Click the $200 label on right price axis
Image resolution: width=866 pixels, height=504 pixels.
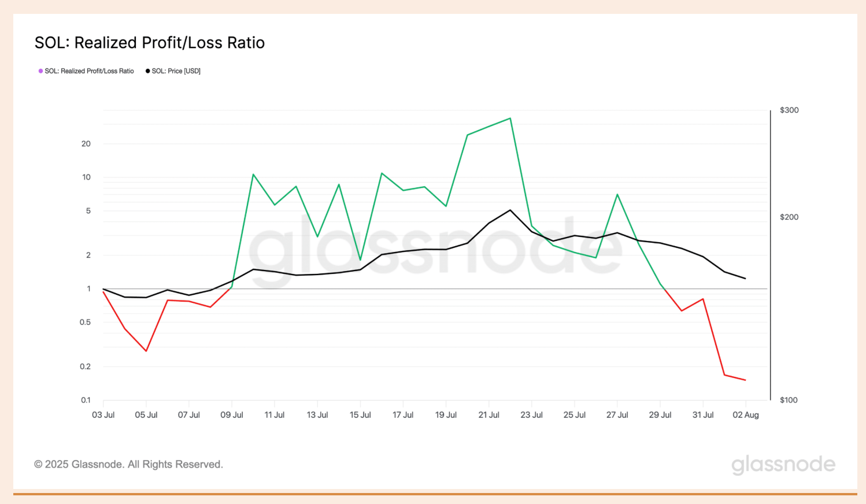tap(789, 217)
